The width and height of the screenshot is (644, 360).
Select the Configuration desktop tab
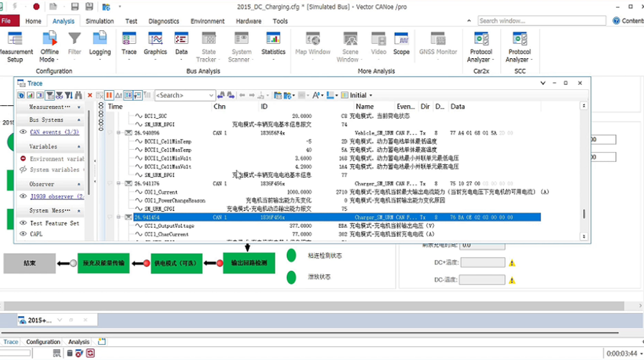[x=43, y=341]
